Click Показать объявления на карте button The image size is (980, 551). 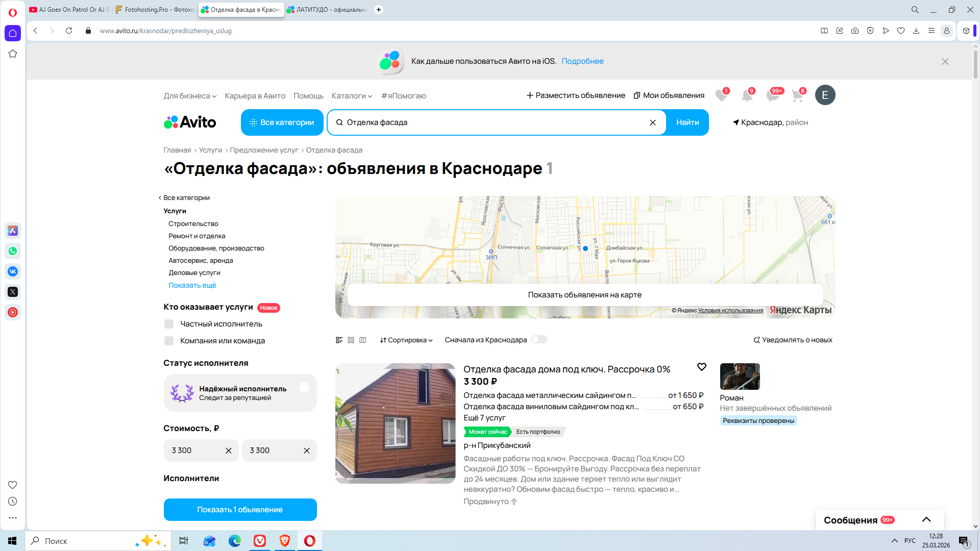click(x=584, y=295)
